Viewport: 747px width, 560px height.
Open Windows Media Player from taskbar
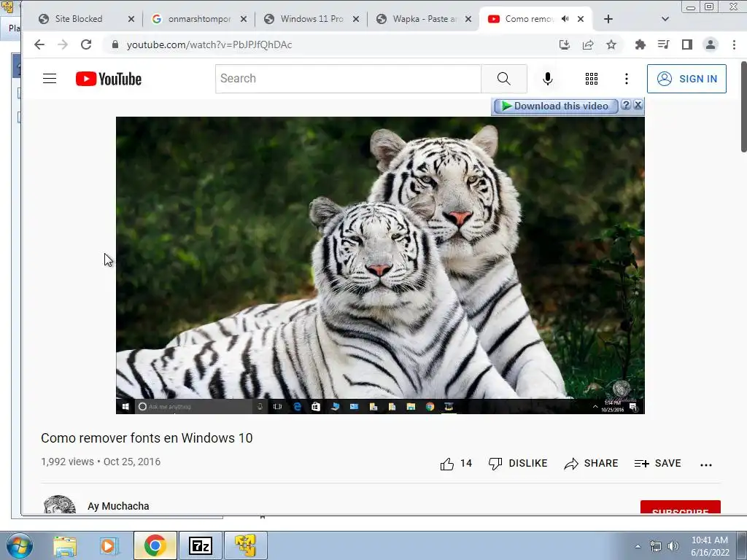109,546
